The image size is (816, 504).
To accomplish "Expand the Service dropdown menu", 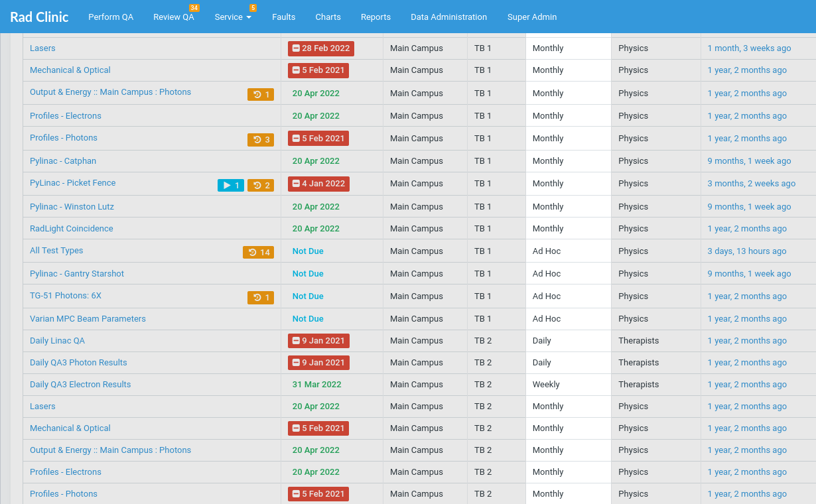I will [233, 17].
